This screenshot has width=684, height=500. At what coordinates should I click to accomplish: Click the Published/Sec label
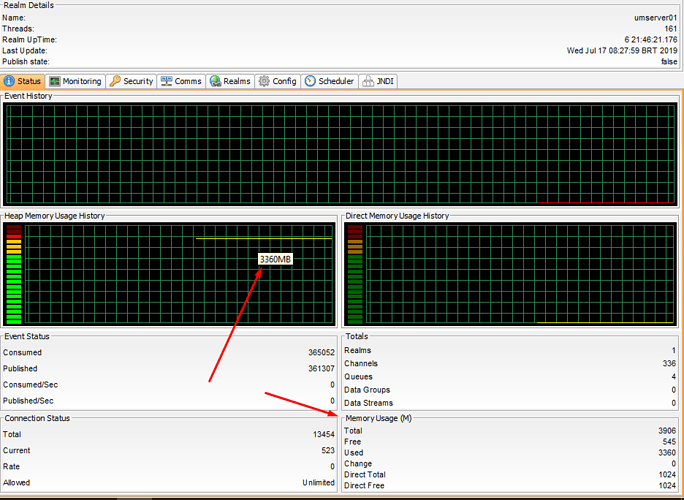(x=28, y=401)
